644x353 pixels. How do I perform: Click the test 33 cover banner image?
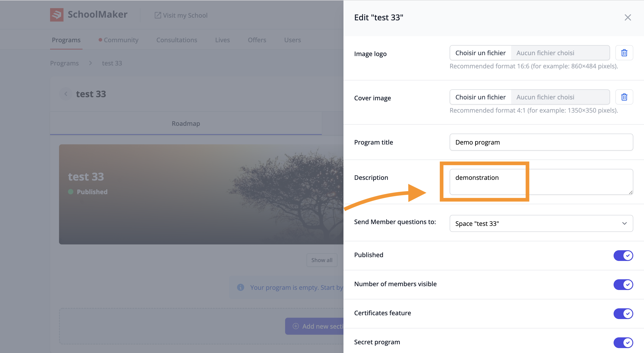point(201,194)
